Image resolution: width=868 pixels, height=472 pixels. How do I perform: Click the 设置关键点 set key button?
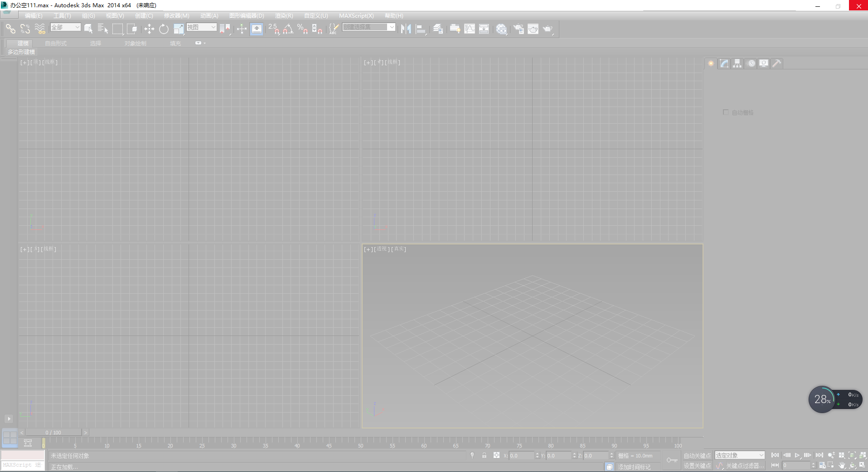click(697, 466)
